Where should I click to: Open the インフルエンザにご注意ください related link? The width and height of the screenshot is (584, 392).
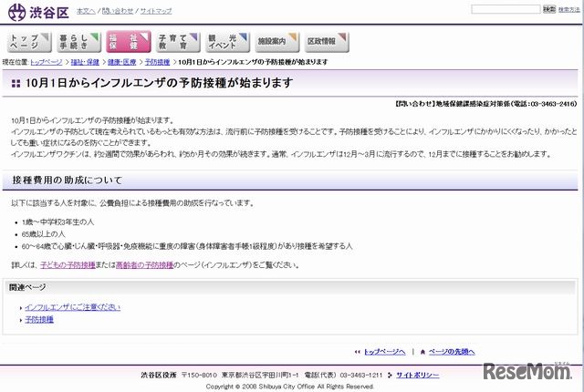(x=73, y=307)
